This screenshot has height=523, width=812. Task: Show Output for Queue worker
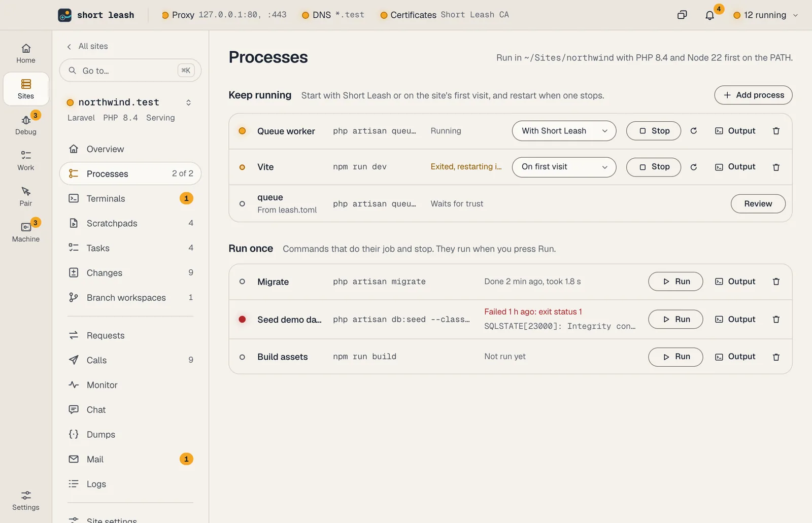pyautogui.click(x=735, y=131)
